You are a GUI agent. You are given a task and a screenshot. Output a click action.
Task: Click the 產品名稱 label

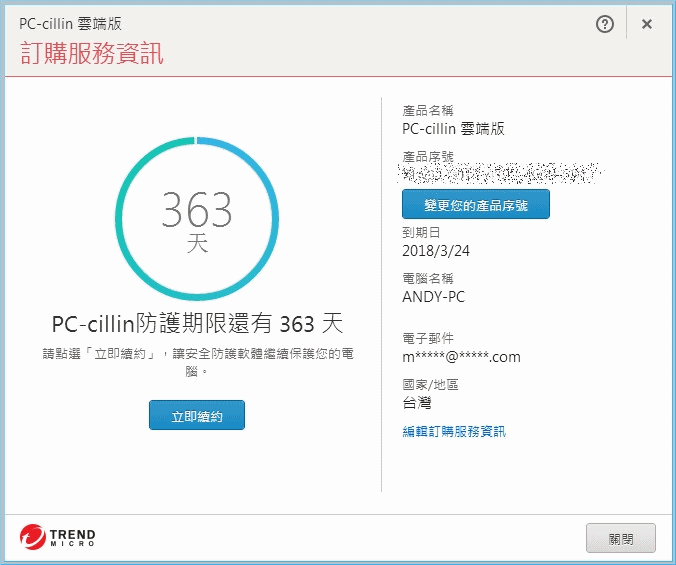pos(428,111)
